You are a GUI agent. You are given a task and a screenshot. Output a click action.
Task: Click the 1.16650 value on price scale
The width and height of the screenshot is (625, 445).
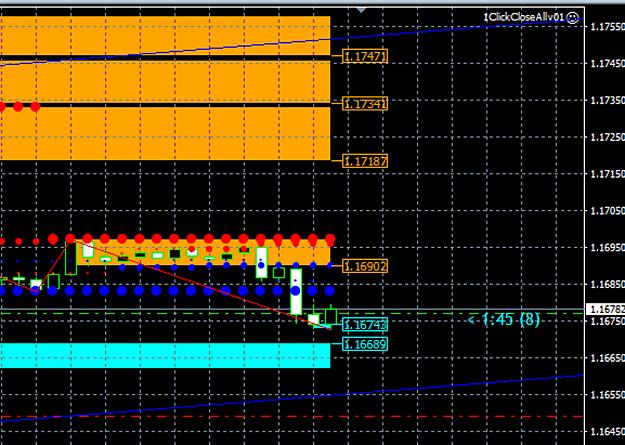coord(607,358)
